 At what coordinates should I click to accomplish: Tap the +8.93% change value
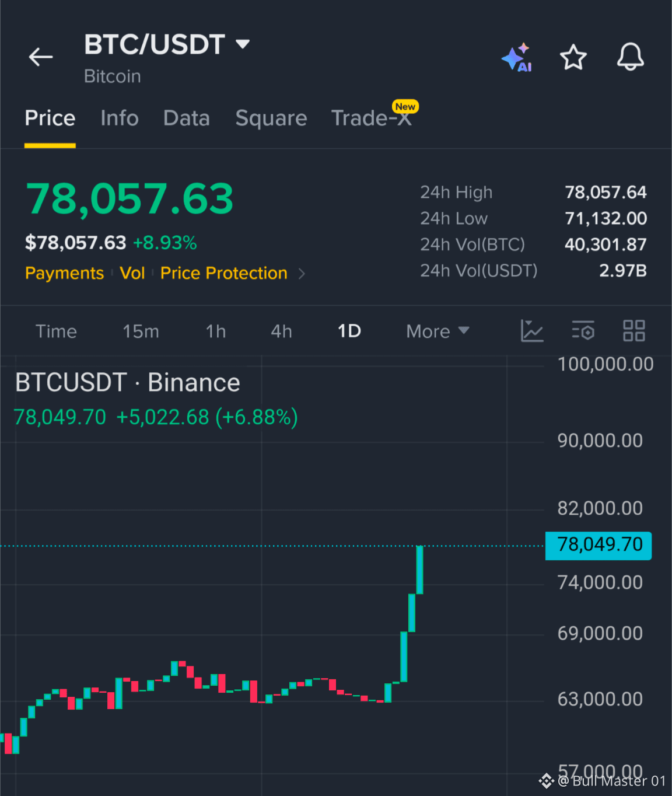click(x=165, y=243)
